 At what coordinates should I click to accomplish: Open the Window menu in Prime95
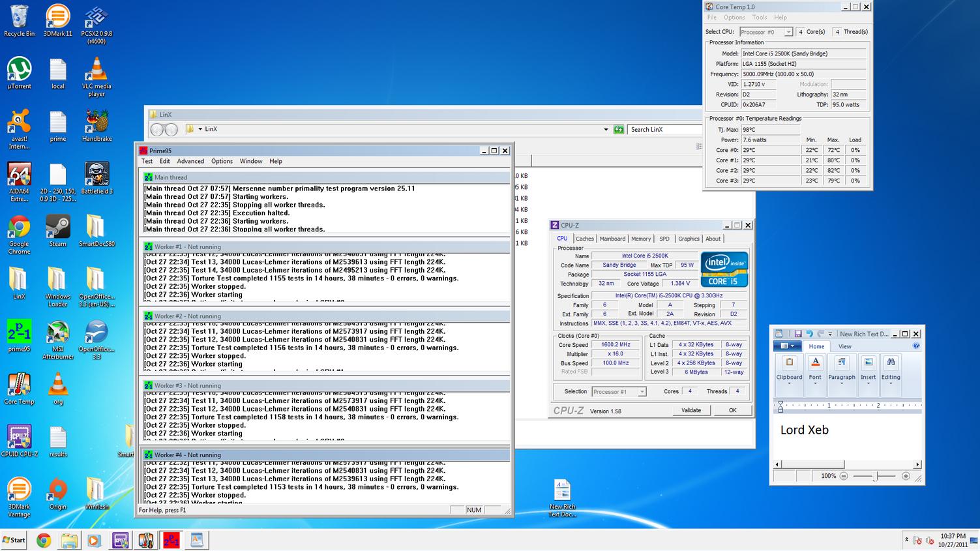[x=251, y=161]
